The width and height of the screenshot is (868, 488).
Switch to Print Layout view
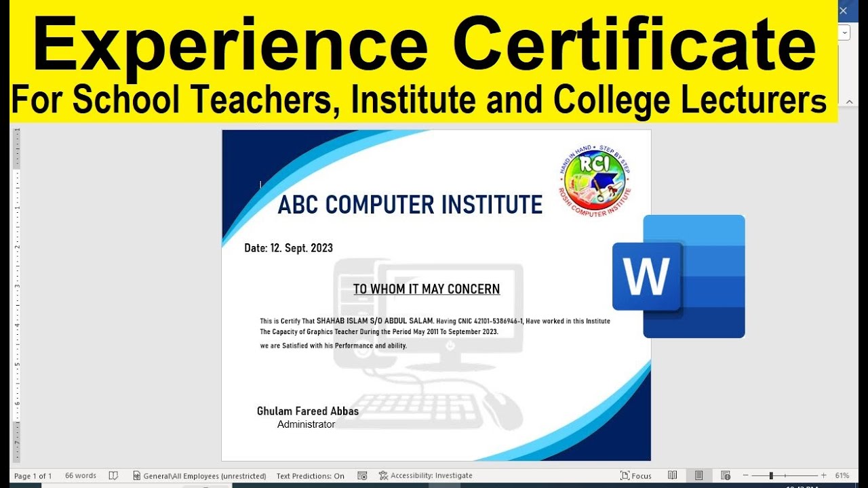[x=699, y=476]
